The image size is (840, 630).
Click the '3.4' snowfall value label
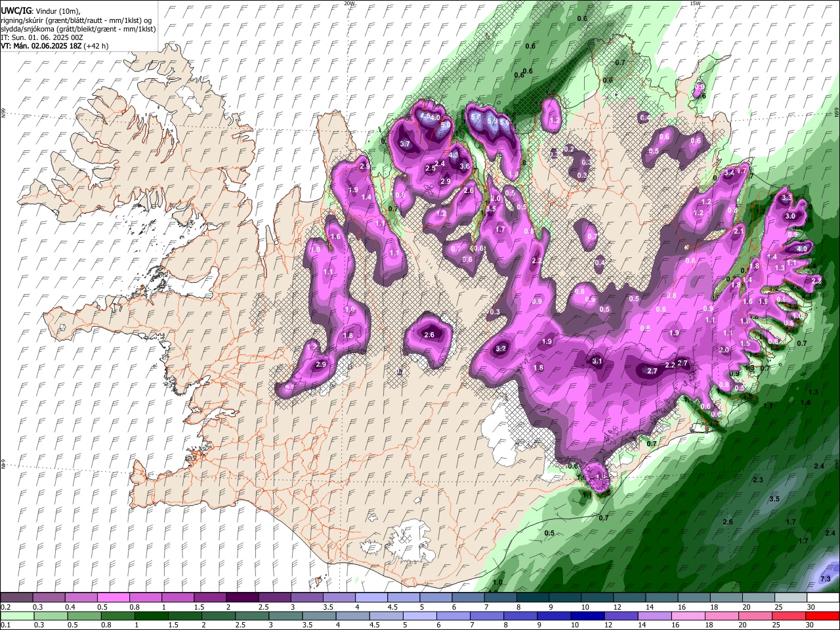pos(729,173)
